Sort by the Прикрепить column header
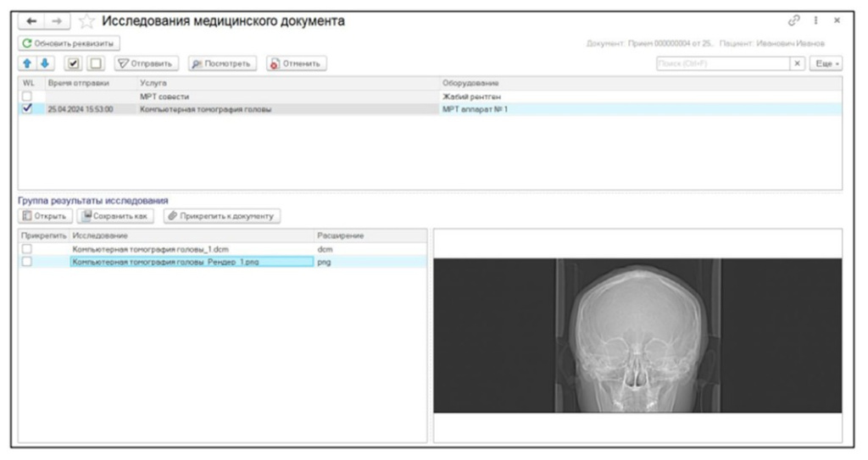Screen dimensions: 868x460 [x=44, y=236]
